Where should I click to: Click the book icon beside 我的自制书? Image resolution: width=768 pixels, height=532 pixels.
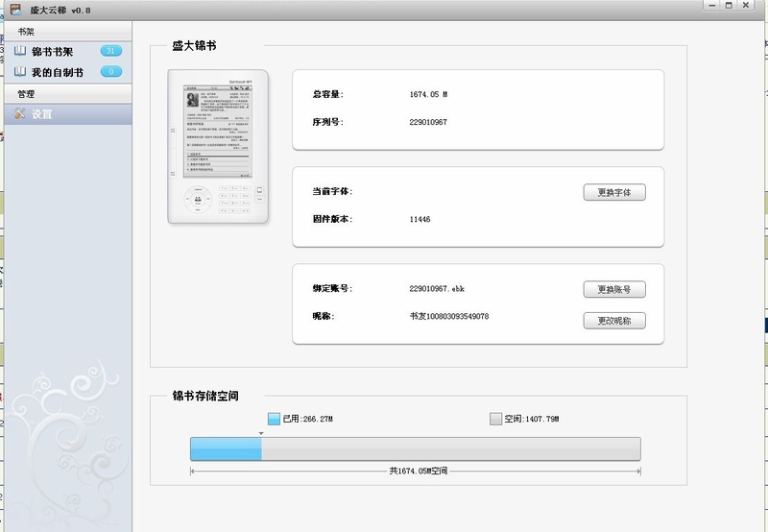coord(19,71)
